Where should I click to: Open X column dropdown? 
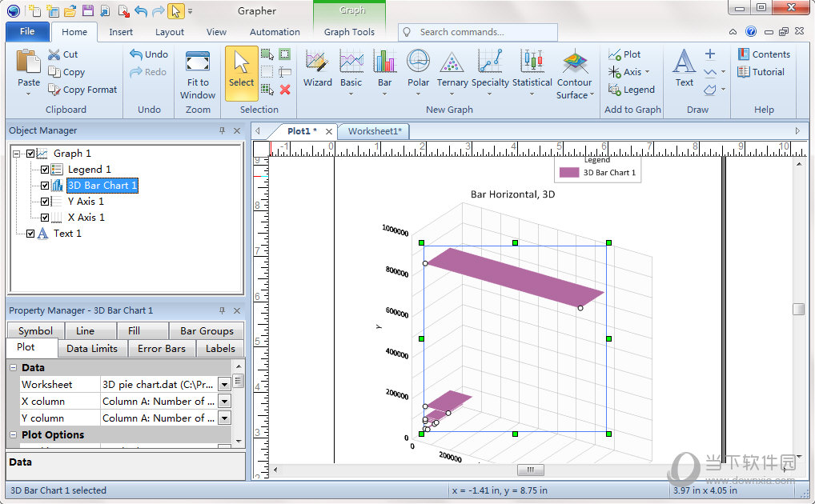[x=224, y=401]
